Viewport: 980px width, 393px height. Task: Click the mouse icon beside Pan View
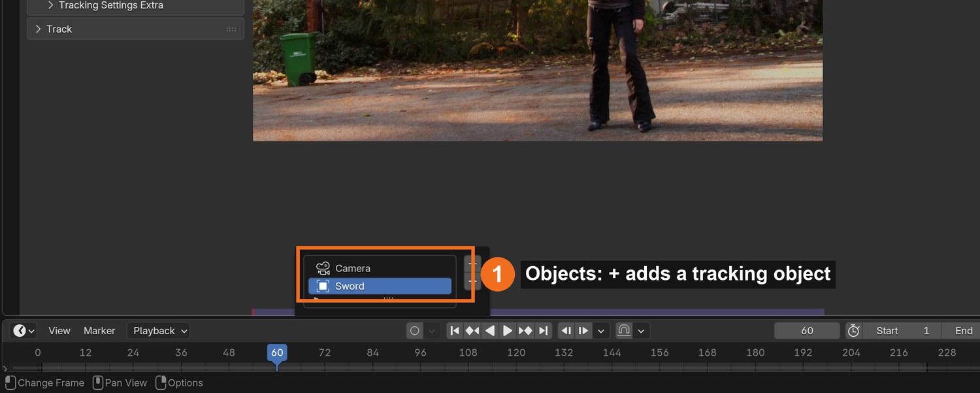[97, 383]
